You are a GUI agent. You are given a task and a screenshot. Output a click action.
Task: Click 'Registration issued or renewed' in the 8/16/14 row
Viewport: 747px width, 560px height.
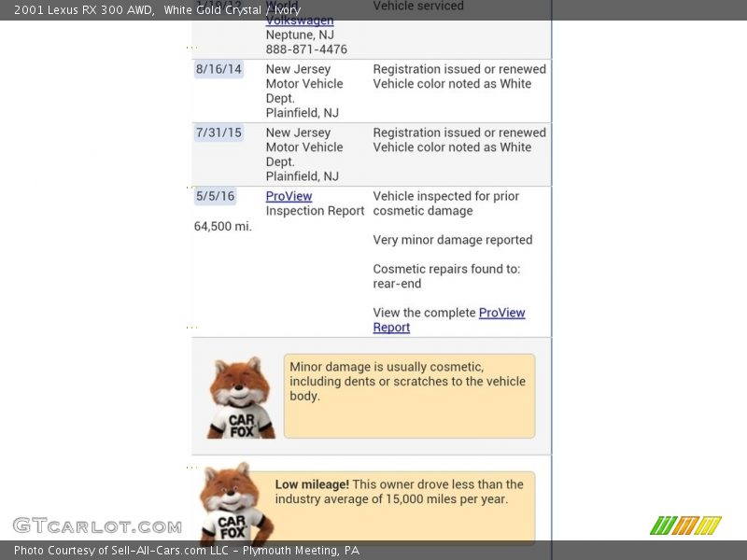pos(459,69)
